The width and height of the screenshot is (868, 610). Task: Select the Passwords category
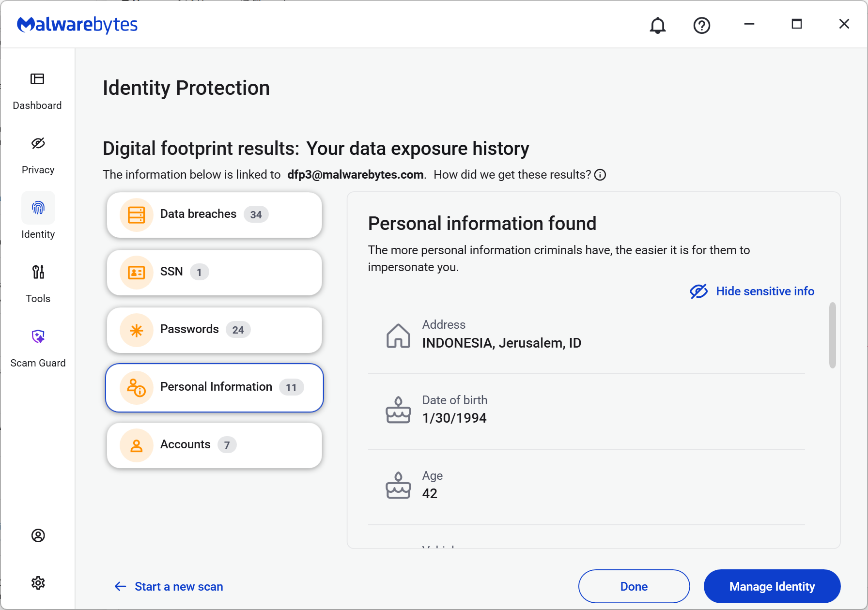point(215,330)
